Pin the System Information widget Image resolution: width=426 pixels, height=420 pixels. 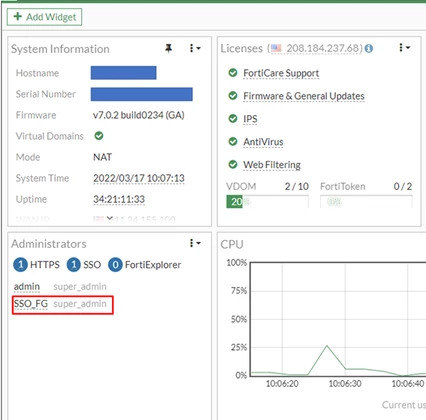pyautogui.click(x=169, y=48)
